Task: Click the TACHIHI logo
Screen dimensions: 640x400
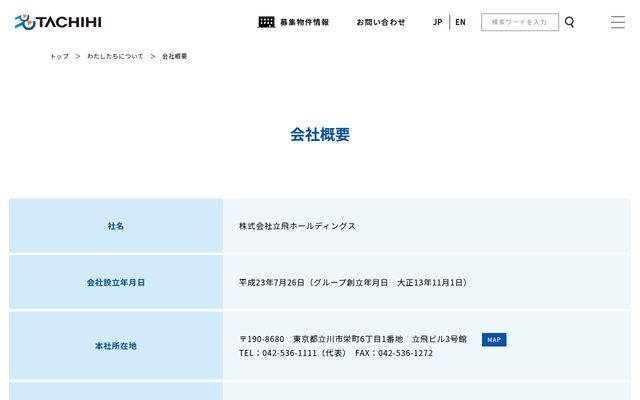Action: click(x=58, y=22)
